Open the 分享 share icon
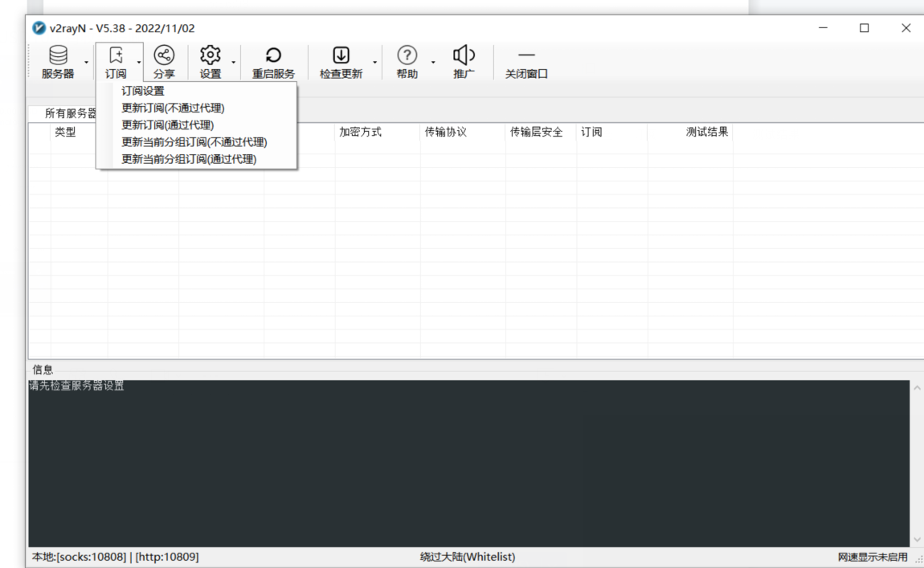This screenshot has width=924, height=568. coord(164,55)
